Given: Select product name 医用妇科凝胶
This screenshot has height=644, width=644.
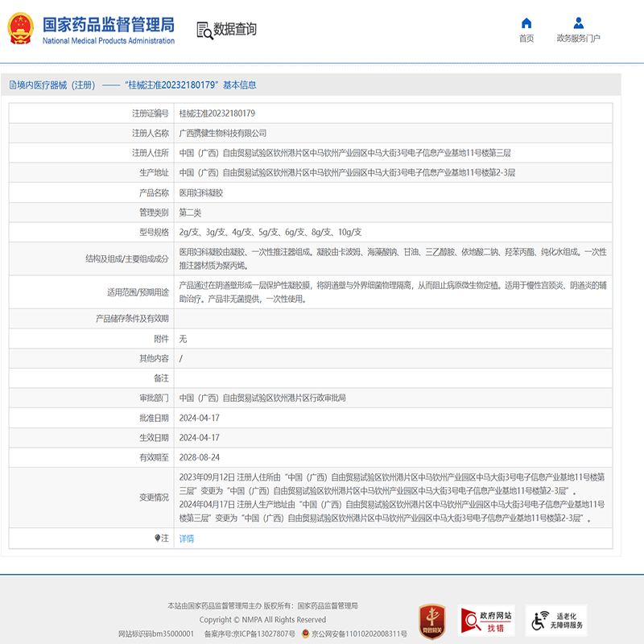Looking at the screenshot, I should coord(200,192).
